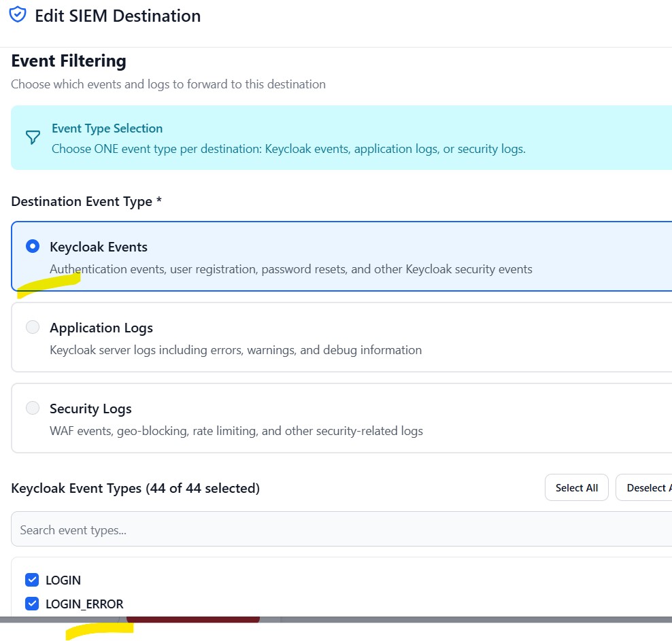Uncheck the LOGIN event checkbox
Image resolution: width=672 pixels, height=641 pixels.
(31, 580)
